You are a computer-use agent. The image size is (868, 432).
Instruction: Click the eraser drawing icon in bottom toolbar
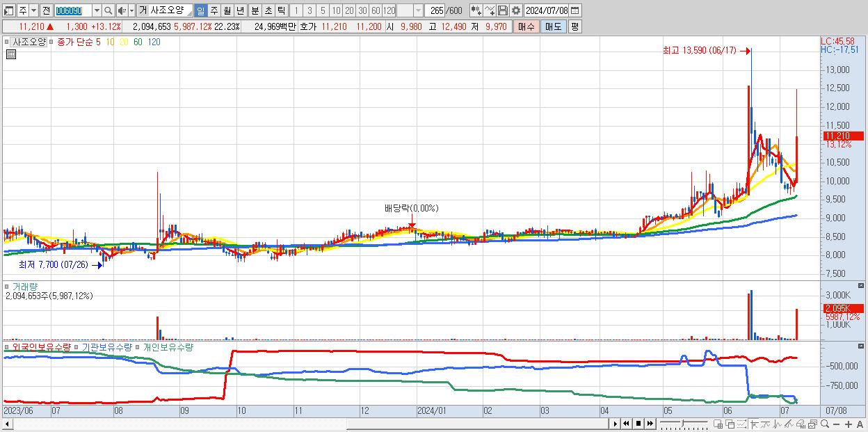[x=801, y=424]
